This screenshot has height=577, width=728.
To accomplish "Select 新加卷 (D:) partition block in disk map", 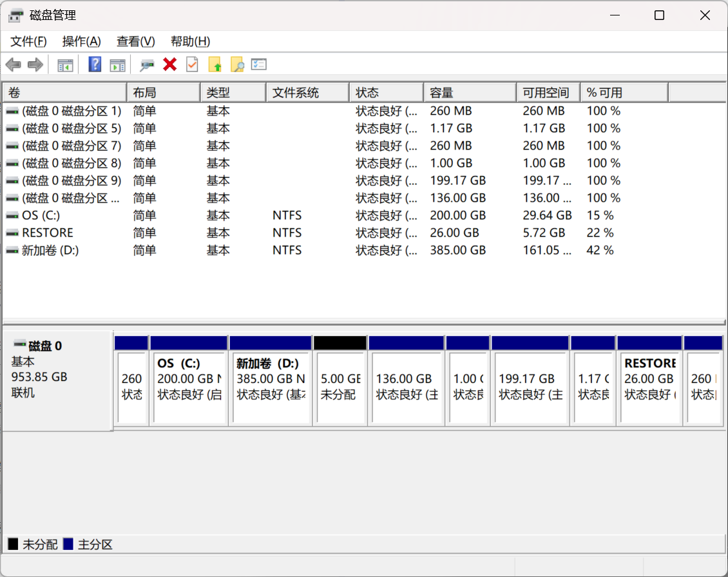I will point(271,380).
